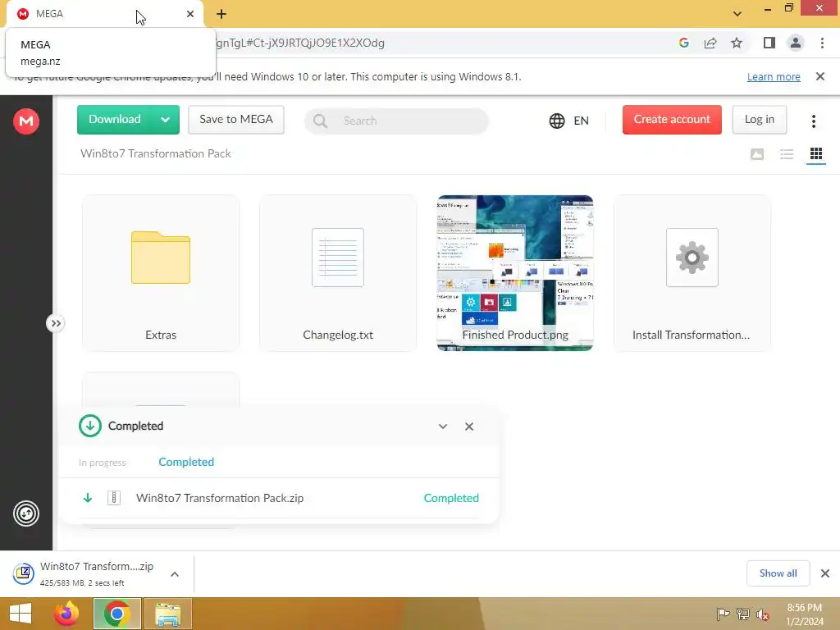Screen dimensions: 840x630
Task: Click the Action Center flag tray icon
Action: tap(723, 614)
